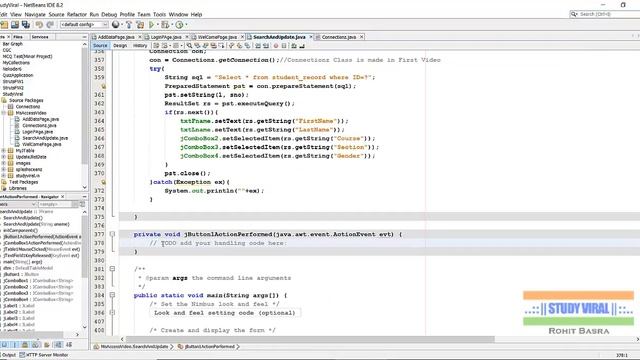The image size is (640, 360).
Task: Run the project with green play icon
Action: (x=151, y=25)
